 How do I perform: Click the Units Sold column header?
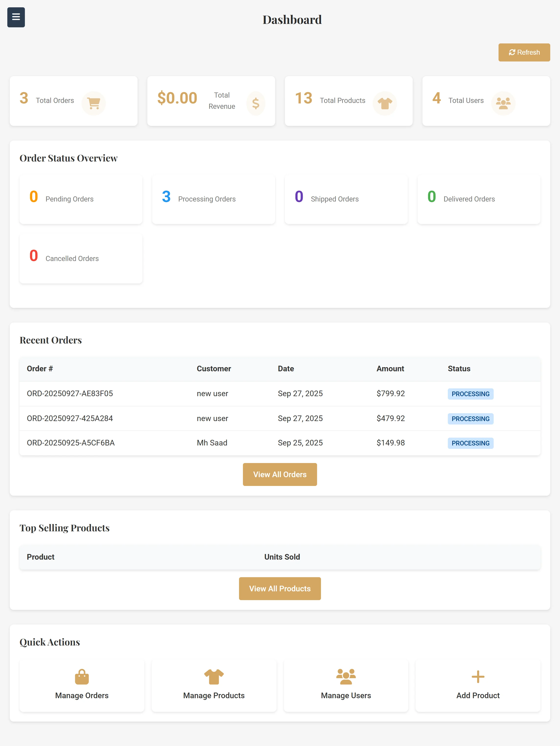(282, 557)
